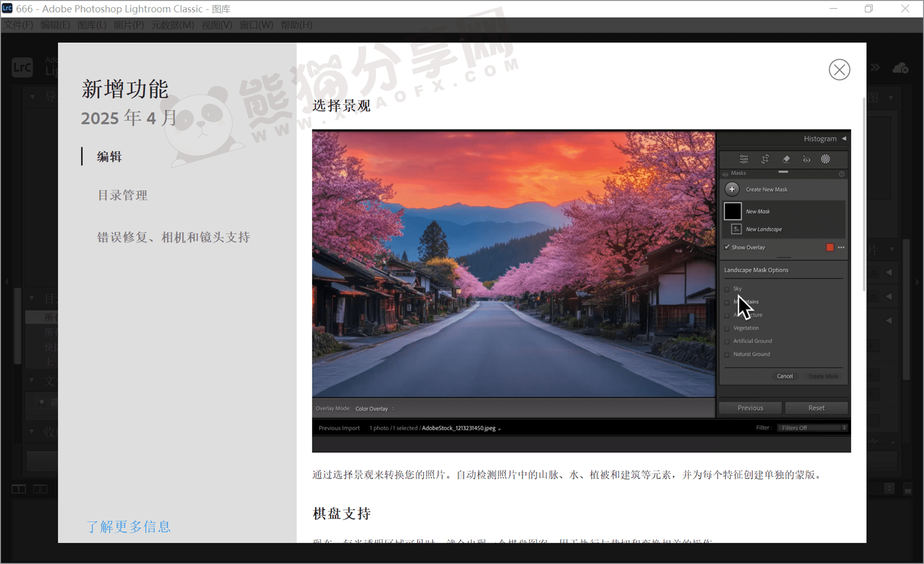Click Create New Mask plus icon

732,189
